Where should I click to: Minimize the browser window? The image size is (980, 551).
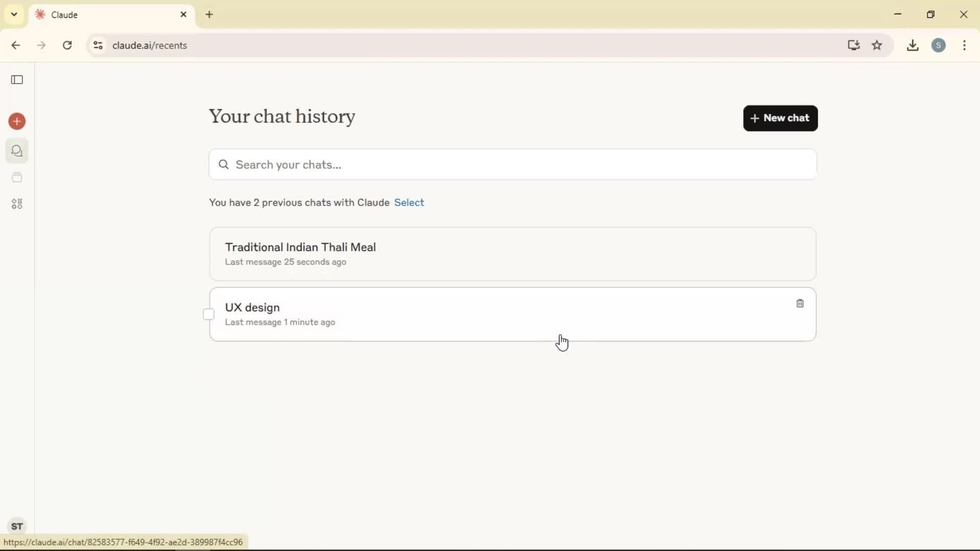coord(898,14)
